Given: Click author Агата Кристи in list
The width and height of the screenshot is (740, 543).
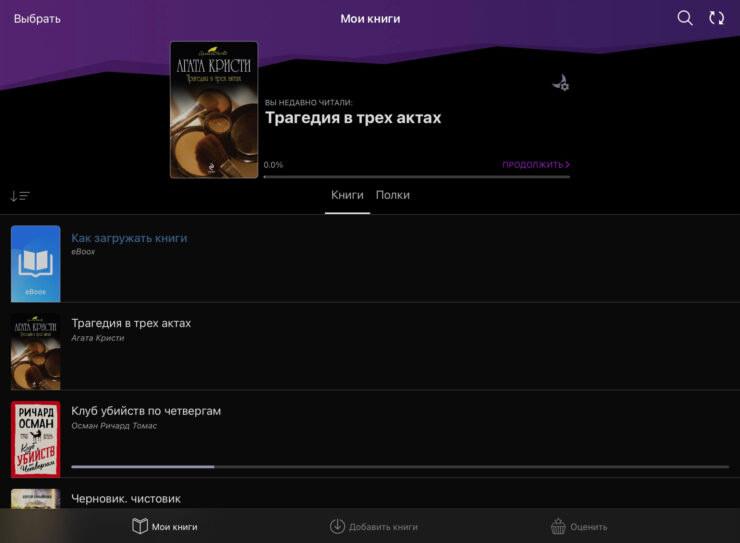Looking at the screenshot, I should (98, 338).
